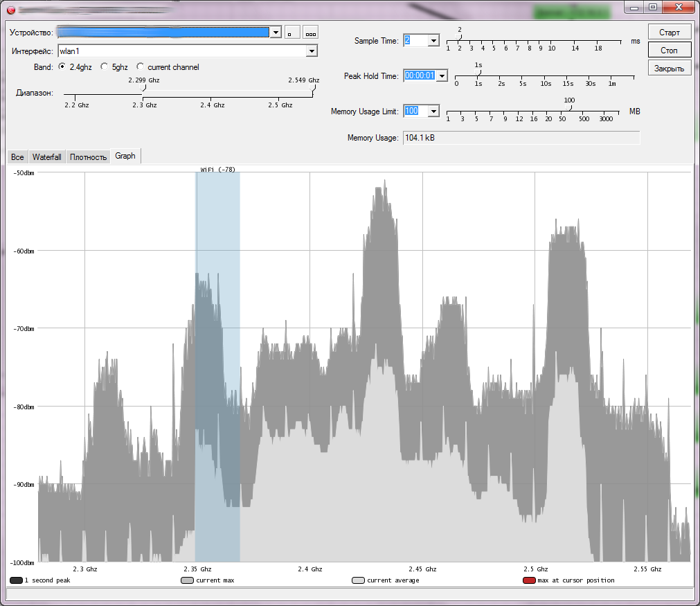The height and width of the screenshot is (606, 700).
Task: Click the Sample Time slider handle at 2
Action: [x=460, y=38]
